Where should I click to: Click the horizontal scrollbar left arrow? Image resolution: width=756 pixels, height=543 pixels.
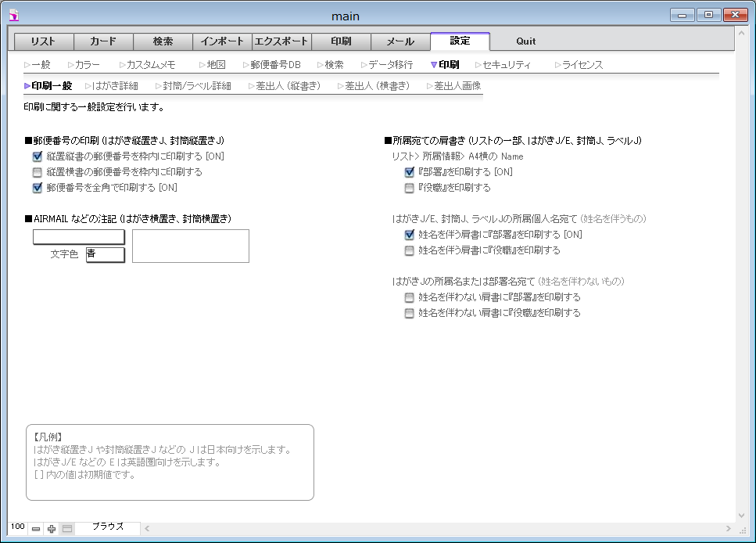click(x=146, y=529)
